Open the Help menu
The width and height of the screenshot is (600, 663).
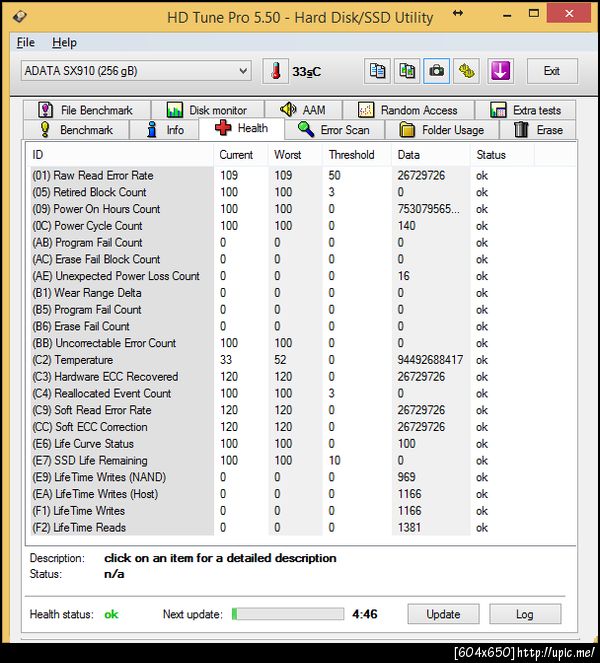(64, 43)
